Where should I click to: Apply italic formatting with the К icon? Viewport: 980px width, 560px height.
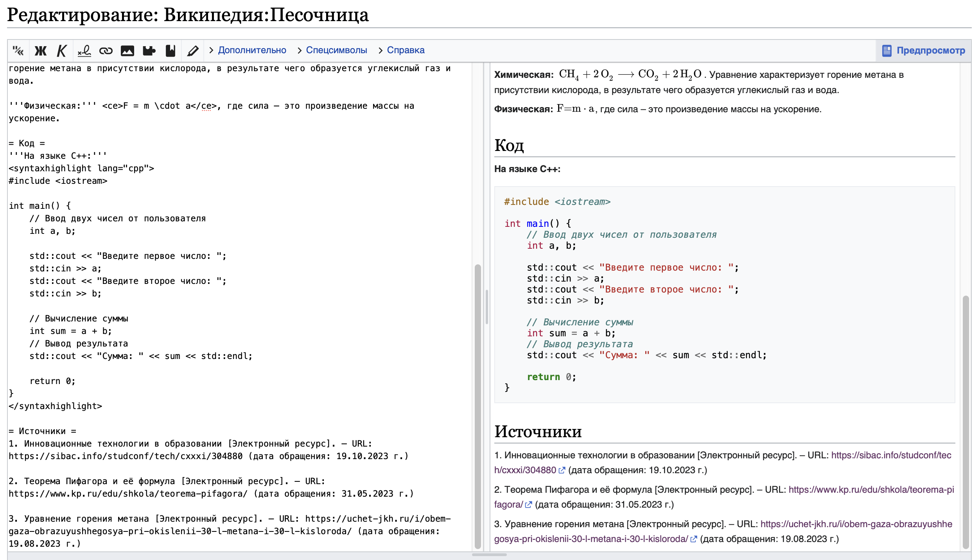coord(62,50)
